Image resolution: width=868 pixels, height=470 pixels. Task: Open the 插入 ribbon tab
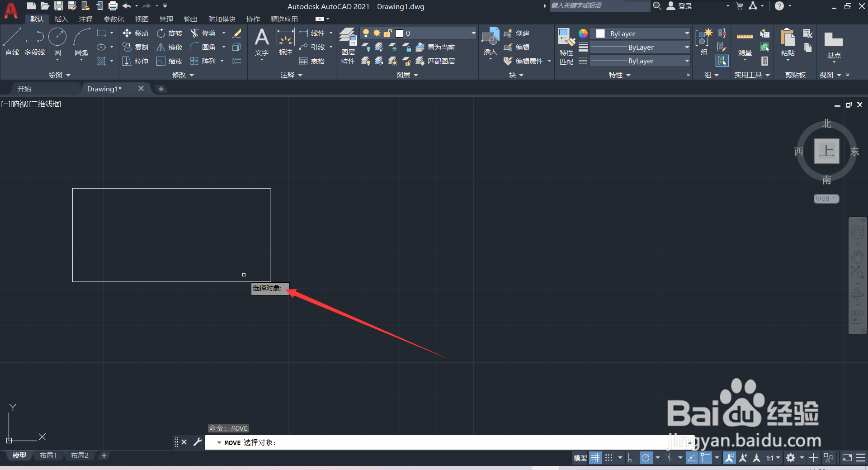click(x=61, y=19)
